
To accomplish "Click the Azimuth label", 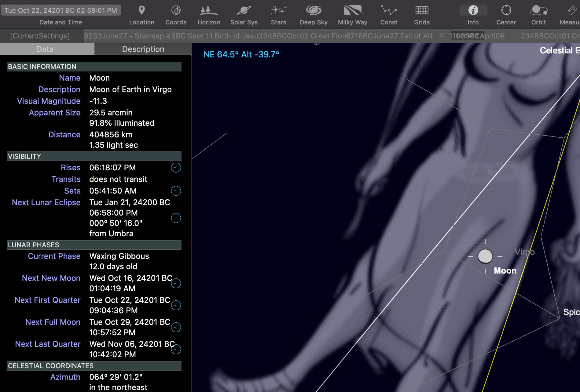I will (x=65, y=377).
